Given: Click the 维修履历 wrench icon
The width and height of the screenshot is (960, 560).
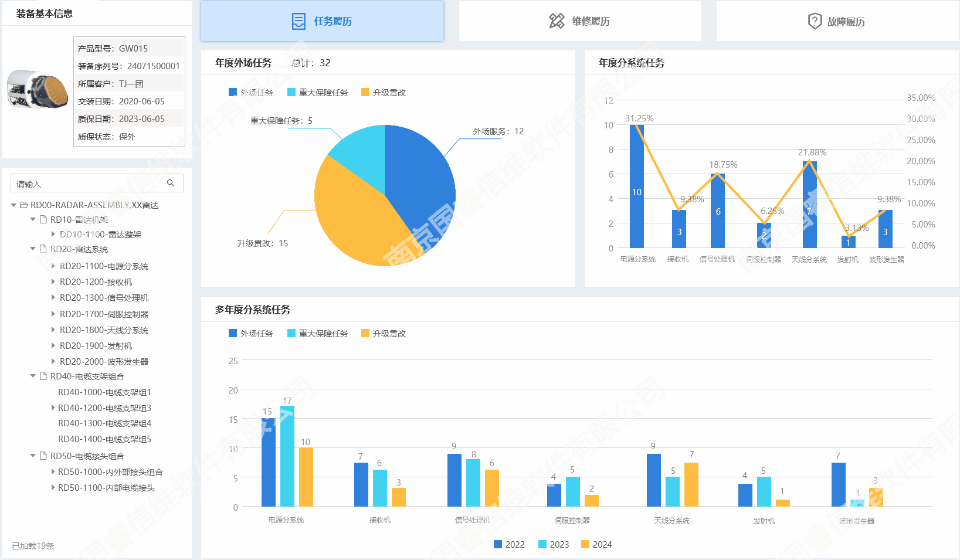Looking at the screenshot, I should (x=557, y=21).
